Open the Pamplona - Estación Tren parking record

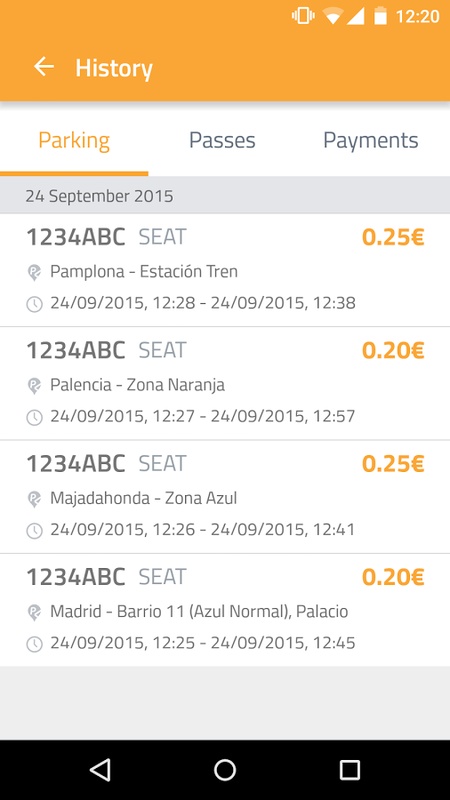tap(225, 270)
